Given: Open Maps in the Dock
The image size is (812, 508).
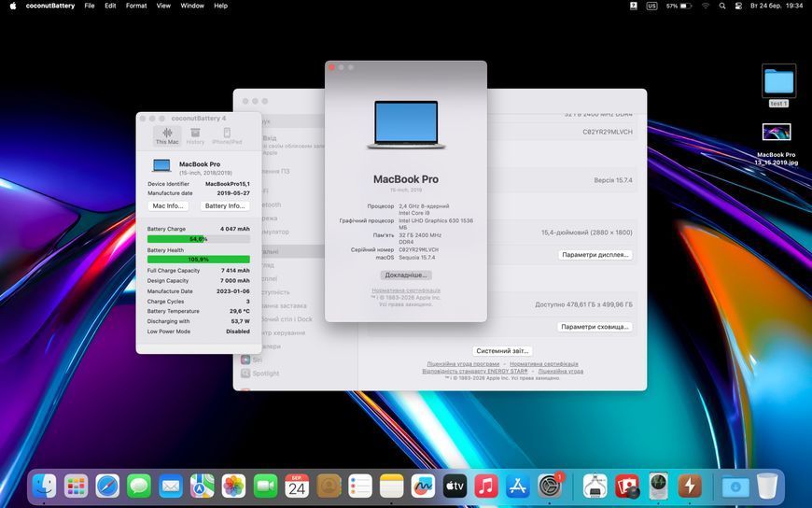Looking at the screenshot, I should pyautogui.click(x=202, y=487).
